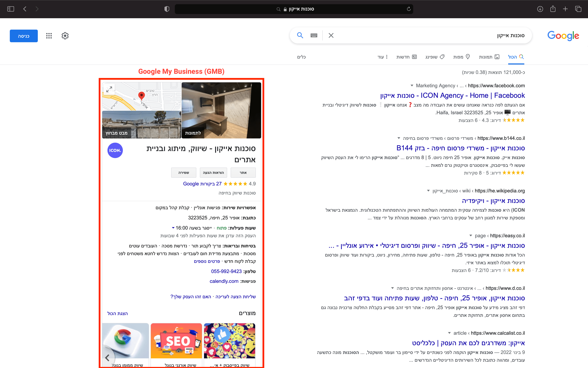The height and width of the screenshot is (368, 588).
Task: Expand the he.wikipedia.org result dropdown arrow
Action: (428, 191)
